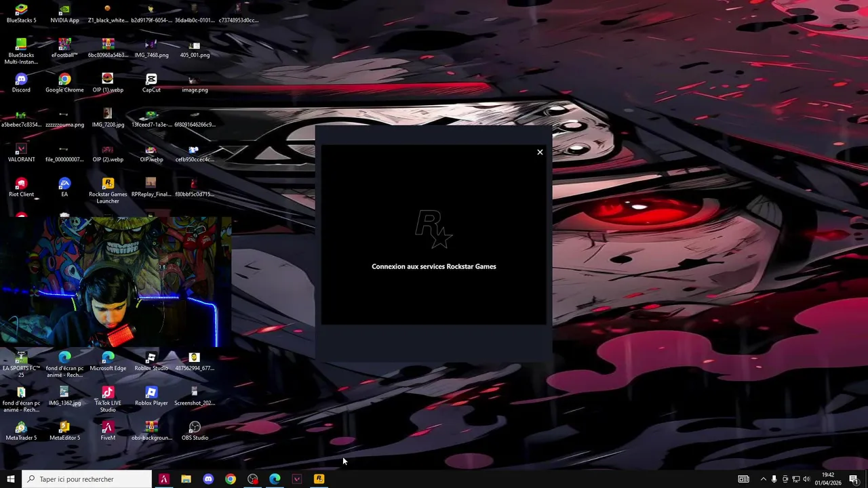Select fond d'écran pc animé Edge-icon shortcut

tap(64, 365)
